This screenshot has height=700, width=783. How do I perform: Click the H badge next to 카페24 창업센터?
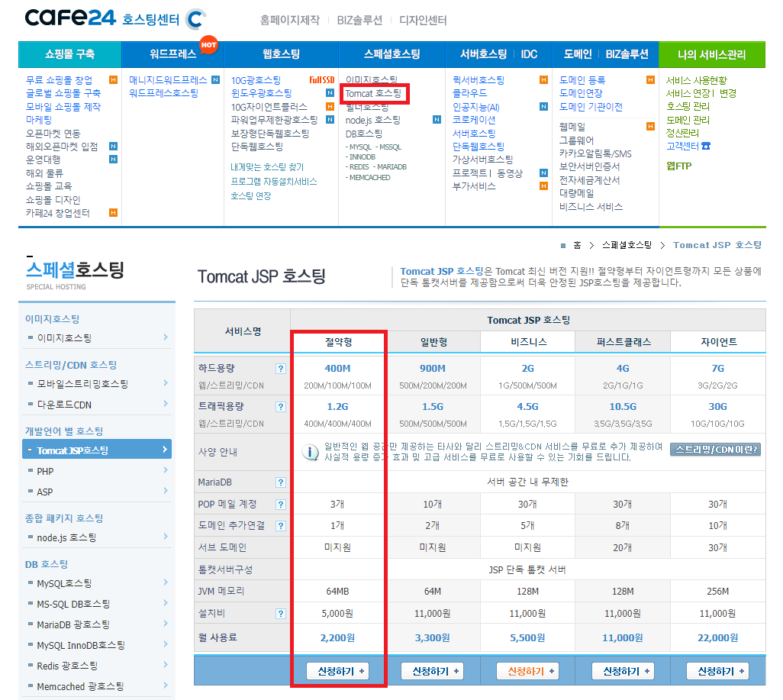click(114, 213)
